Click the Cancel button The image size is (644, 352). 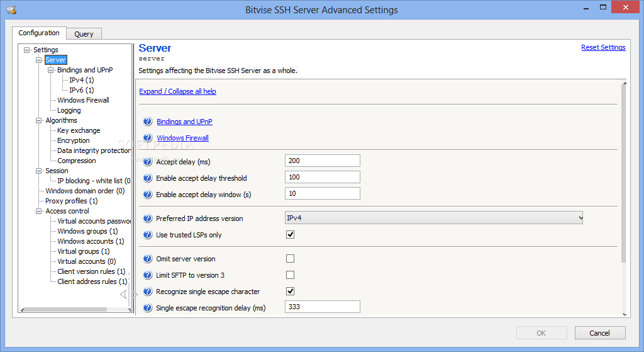pos(599,333)
